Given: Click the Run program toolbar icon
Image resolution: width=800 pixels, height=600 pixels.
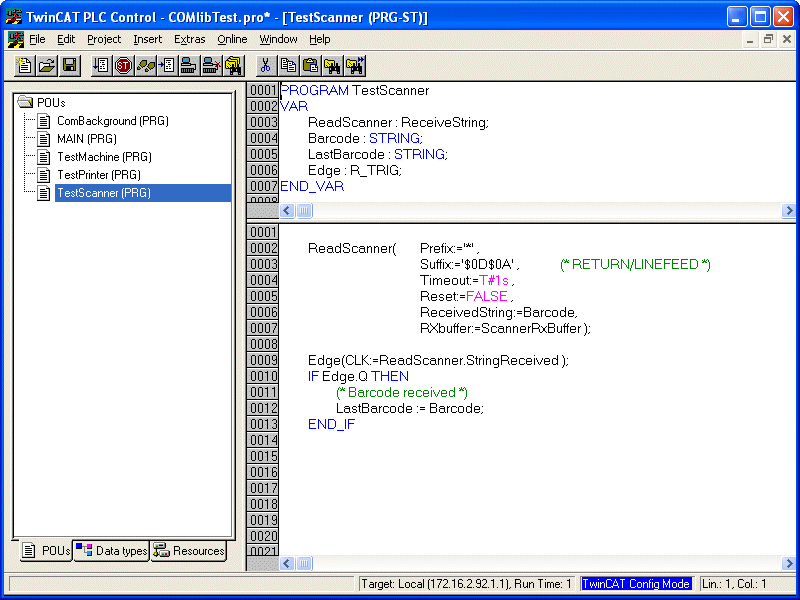Looking at the screenshot, I should 101,66.
